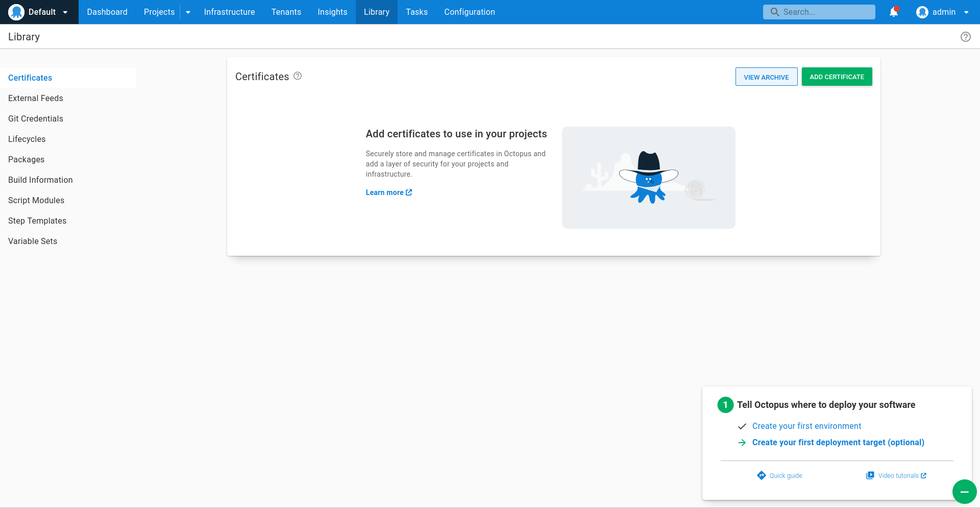
Task: Click the Video tutorials play icon
Action: [x=870, y=475]
